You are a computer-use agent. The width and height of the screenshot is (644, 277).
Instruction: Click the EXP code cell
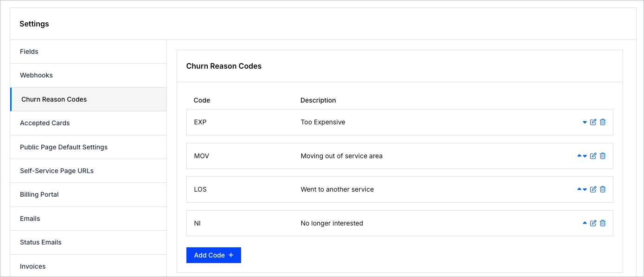(200, 122)
